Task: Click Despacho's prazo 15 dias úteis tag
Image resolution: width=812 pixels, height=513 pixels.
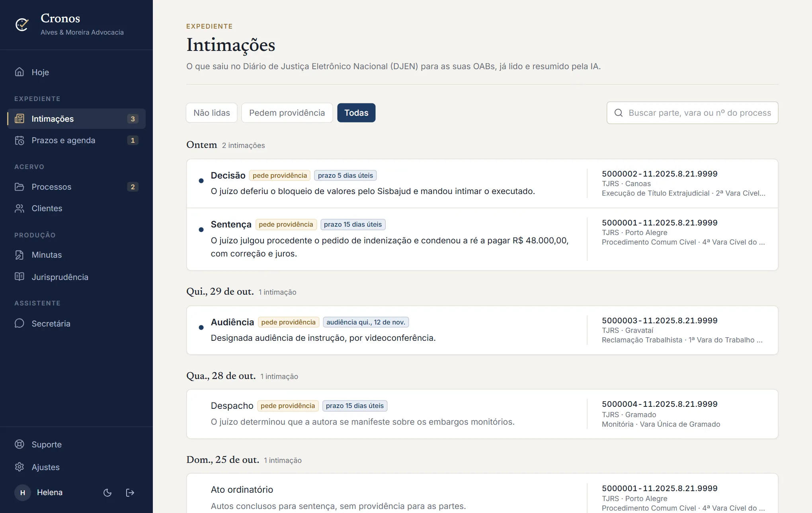Action: click(x=355, y=406)
